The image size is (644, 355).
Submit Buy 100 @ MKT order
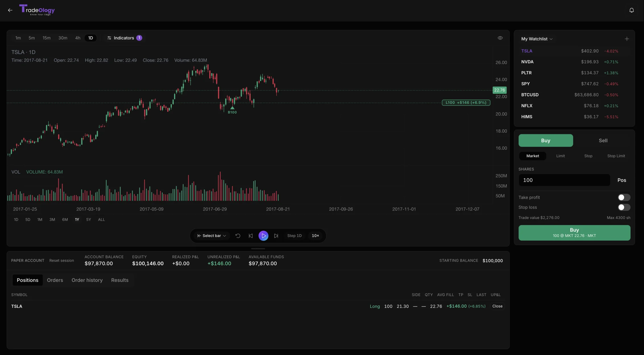(x=574, y=233)
